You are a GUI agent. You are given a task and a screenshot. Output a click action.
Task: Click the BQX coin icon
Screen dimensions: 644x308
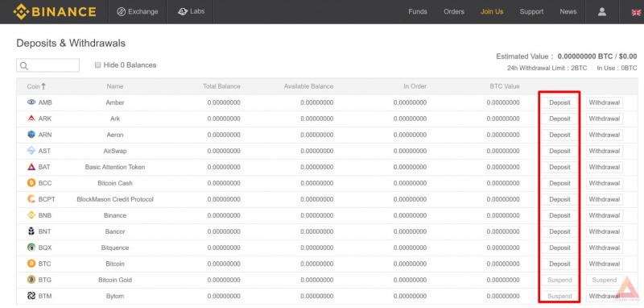click(31, 248)
